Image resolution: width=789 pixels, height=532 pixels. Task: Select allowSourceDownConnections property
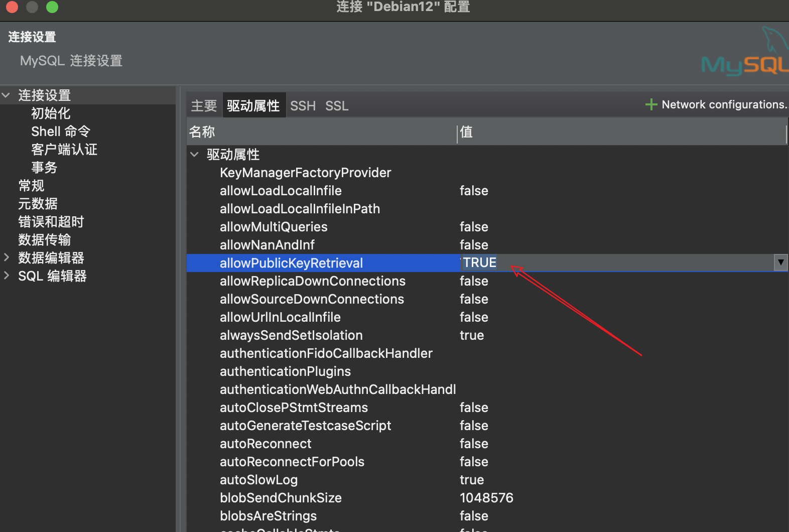coord(312,299)
